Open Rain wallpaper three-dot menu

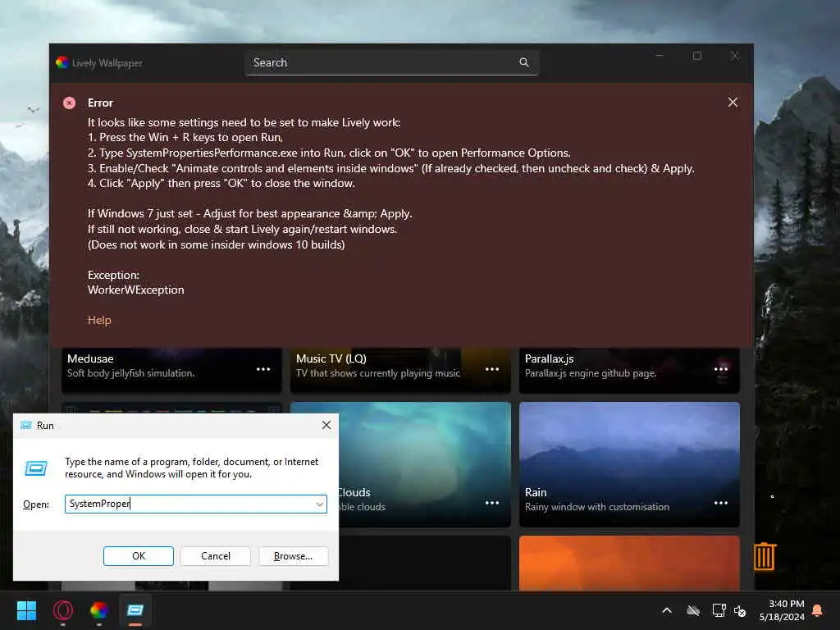tap(721, 503)
